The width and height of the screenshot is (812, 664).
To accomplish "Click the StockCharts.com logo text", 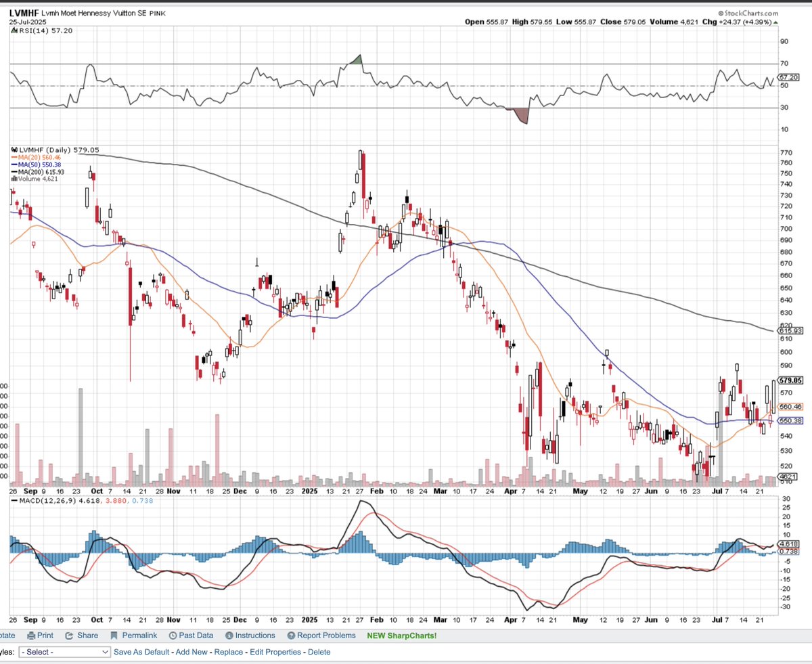I will tap(749, 13).
